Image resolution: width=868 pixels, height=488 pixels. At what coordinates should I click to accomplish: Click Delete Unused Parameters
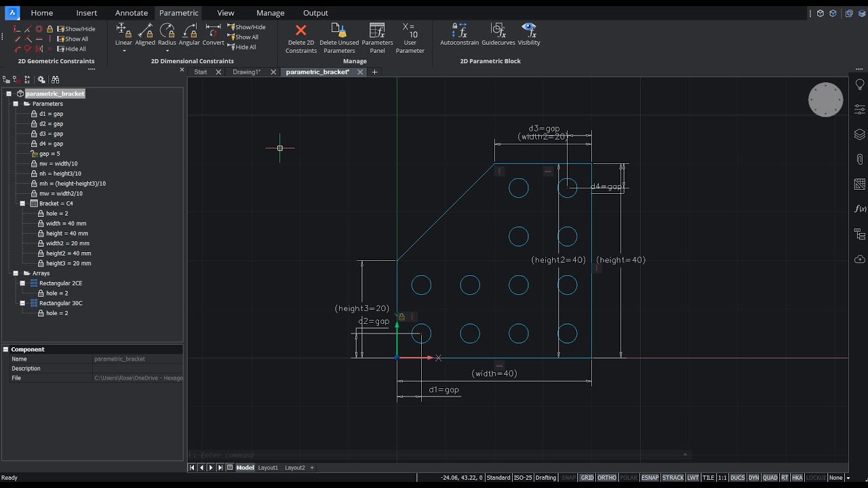[339, 39]
